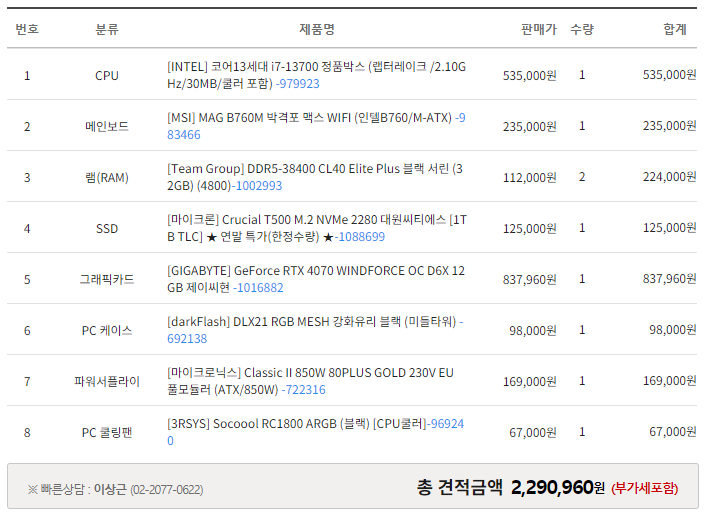The height and width of the screenshot is (522, 712).
Task: Click the 합계 column header
Action: (x=675, y=29)
